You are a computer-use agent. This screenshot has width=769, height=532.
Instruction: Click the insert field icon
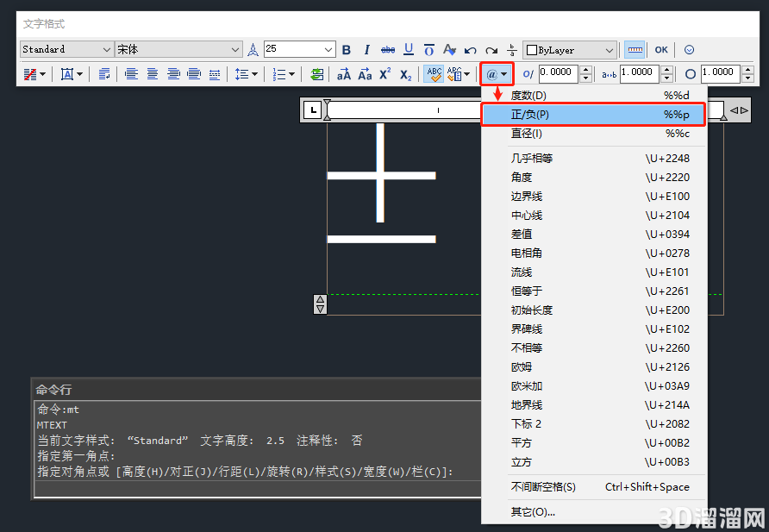[x=317, y=74]
